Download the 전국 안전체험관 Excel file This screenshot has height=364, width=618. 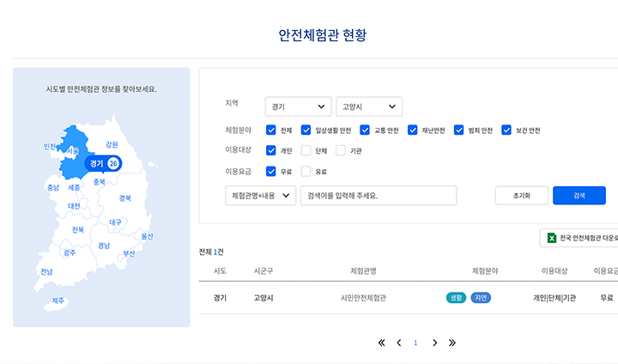[x=579, y=238]
